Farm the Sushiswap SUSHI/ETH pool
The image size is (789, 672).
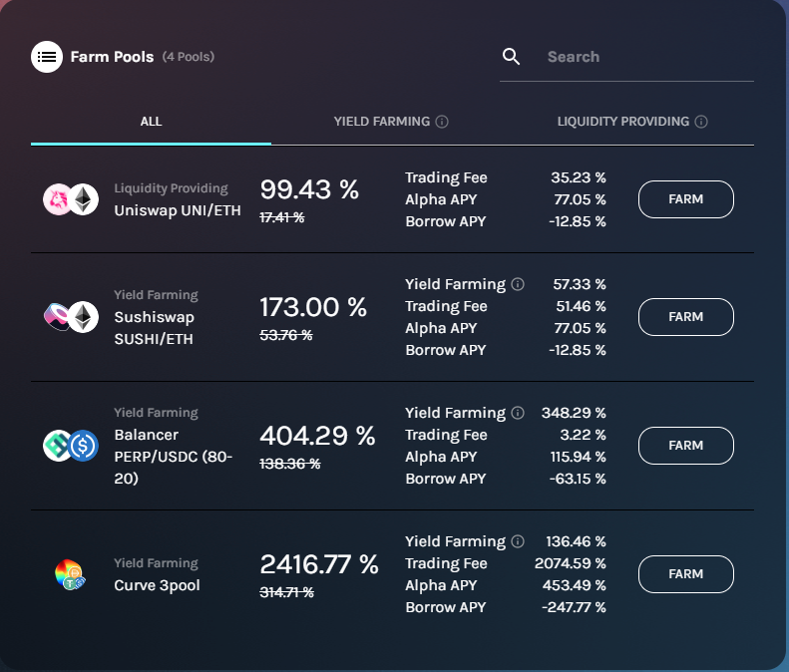coord(686,317)
